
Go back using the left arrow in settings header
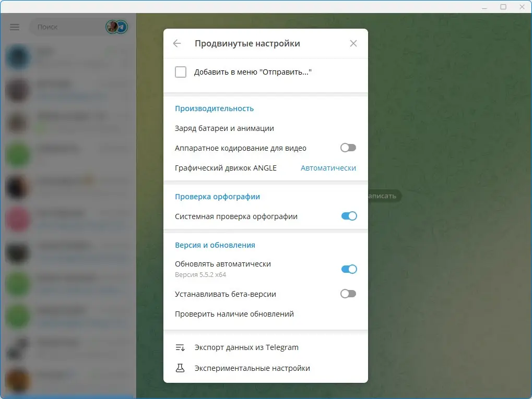click(176, 43)
